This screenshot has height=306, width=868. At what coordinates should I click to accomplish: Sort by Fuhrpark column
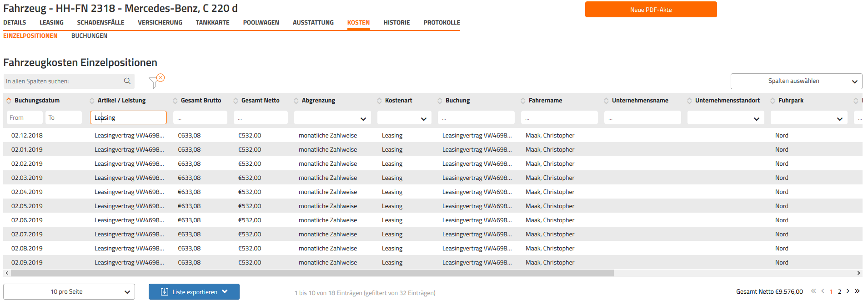click(773, 101)
